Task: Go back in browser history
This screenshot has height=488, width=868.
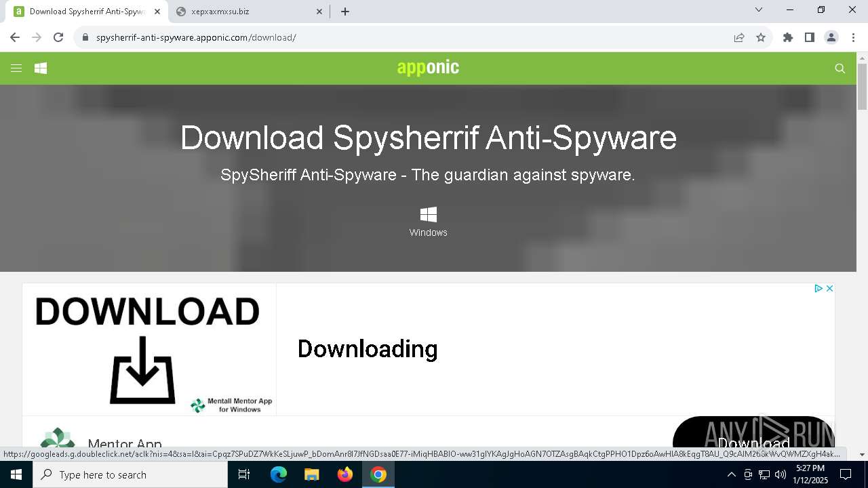Action: [15, 37]
